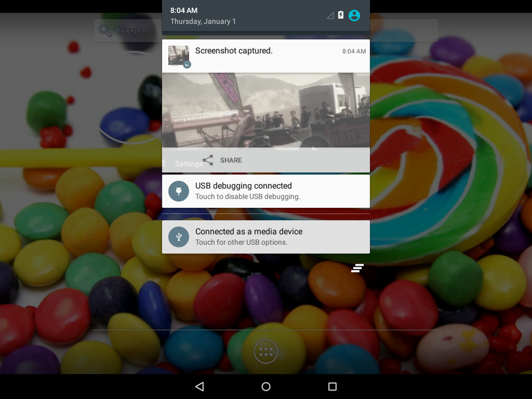Viewport: 532px width, 399px height.
Task: Tap the user profile avatar icon
Action: click(x=354, y=15)
